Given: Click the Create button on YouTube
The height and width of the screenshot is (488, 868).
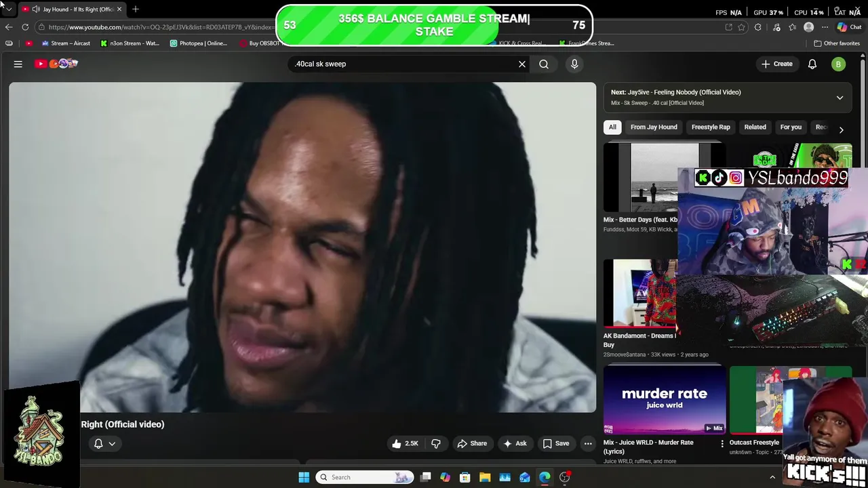Looking at the screenshot, I should (x=777, y=64).
